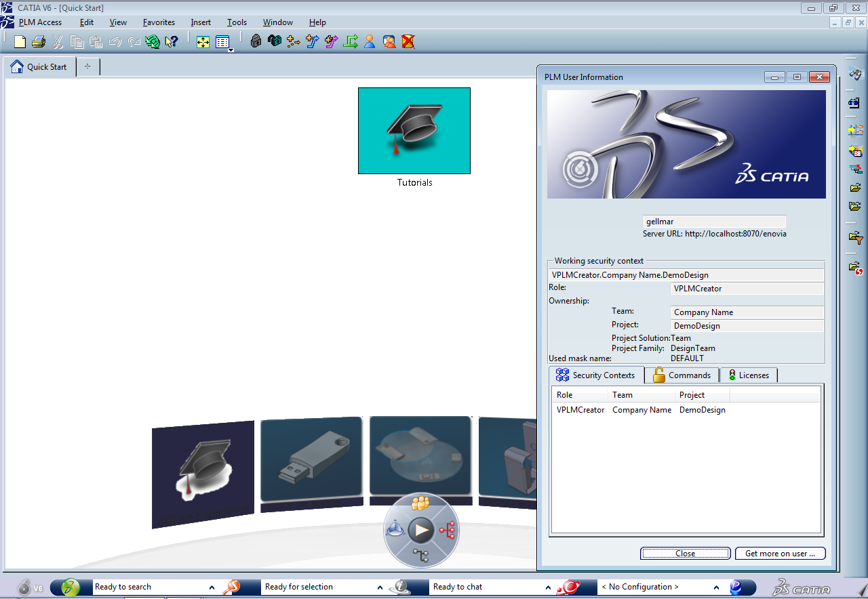Click the What's This help cursor icon
This screenshot has height=599, width=868.
click(x=172, y=42)
